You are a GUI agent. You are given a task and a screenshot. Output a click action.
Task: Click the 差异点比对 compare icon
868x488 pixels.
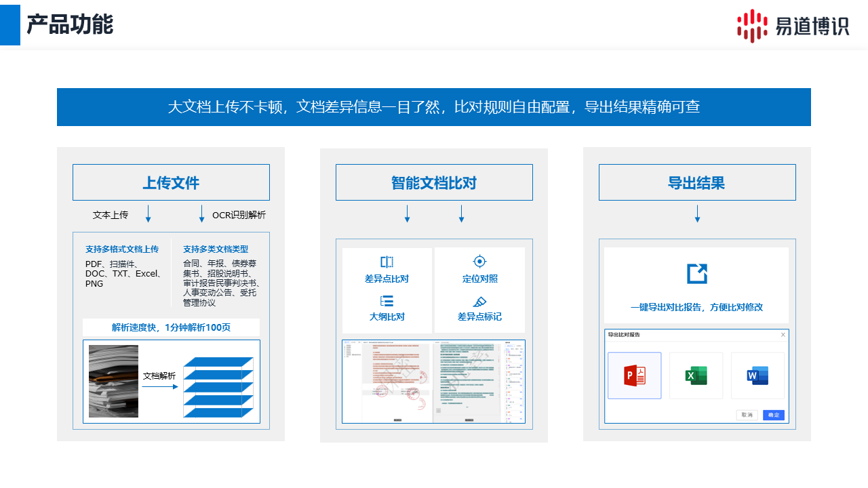387,262
